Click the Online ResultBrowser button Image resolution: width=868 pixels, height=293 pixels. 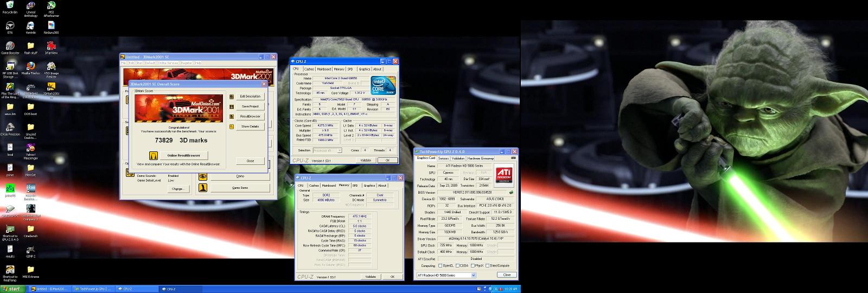tap(183, 155)
